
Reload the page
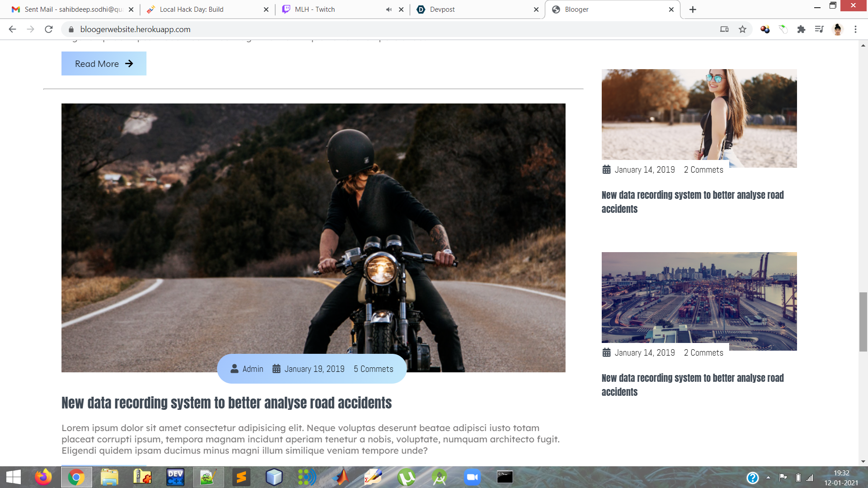pyautogui.click(x=49, y=29)
